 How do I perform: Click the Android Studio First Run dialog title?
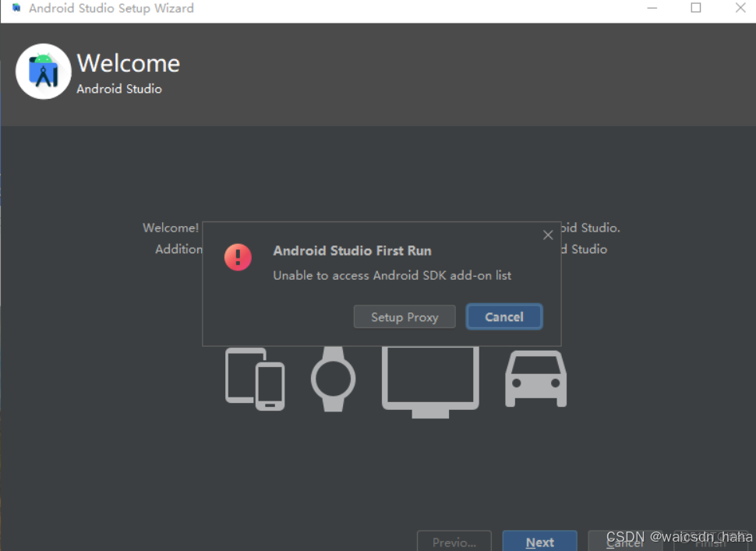pyautogui.click(x=352, y=251)
